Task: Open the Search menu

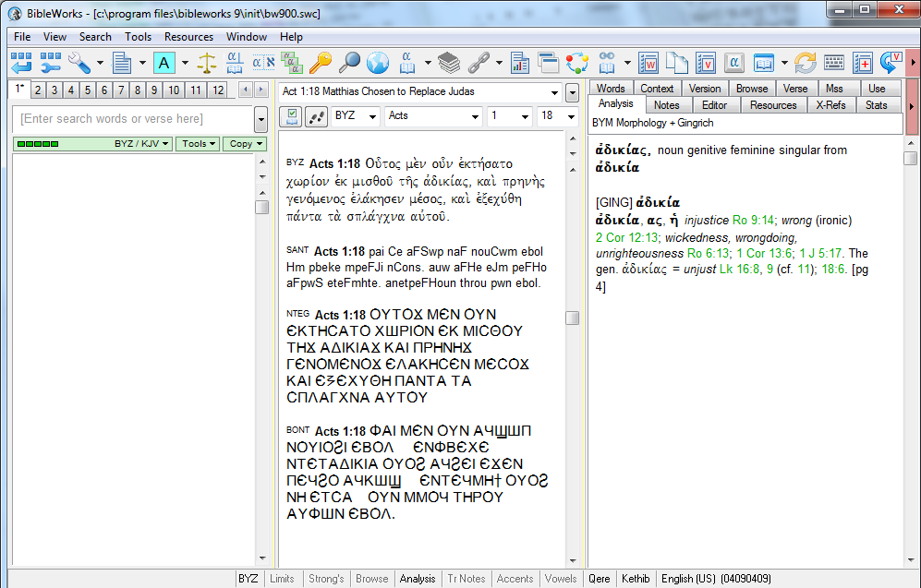Action: 95,36
